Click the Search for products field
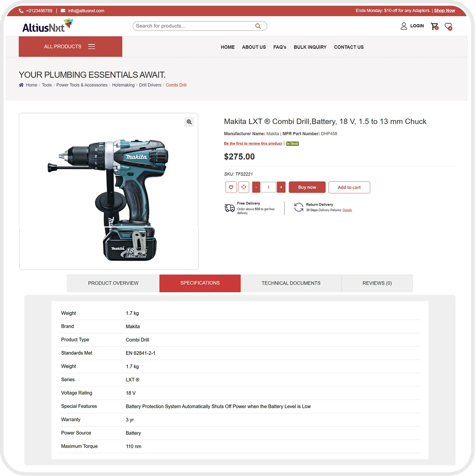This screenshot has height=476, width=475. coord(200,26)
